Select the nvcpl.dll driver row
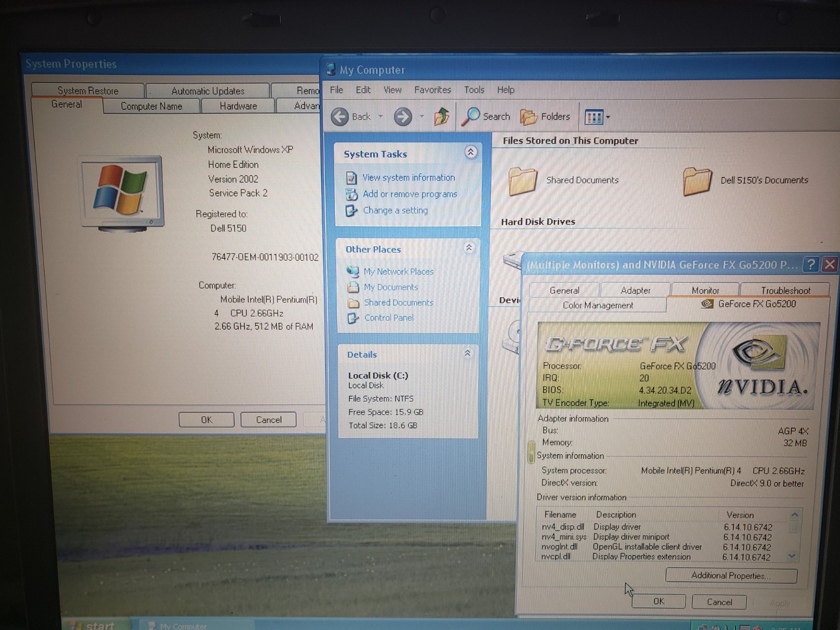 (x=655, y=556)
